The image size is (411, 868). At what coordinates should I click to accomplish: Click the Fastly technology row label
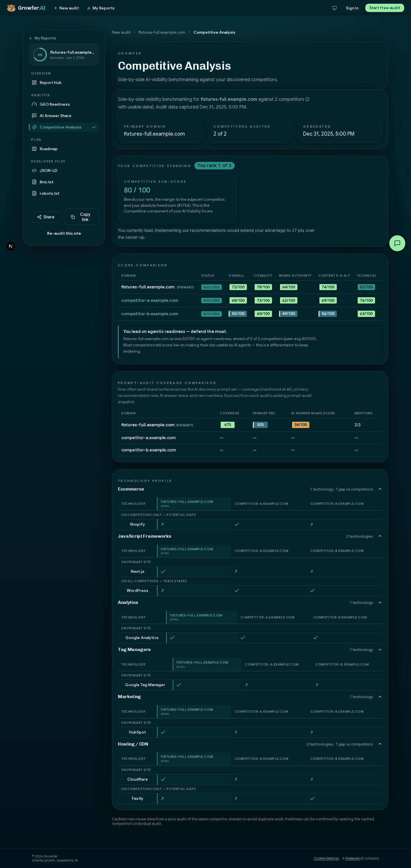[x=138, y=798]
